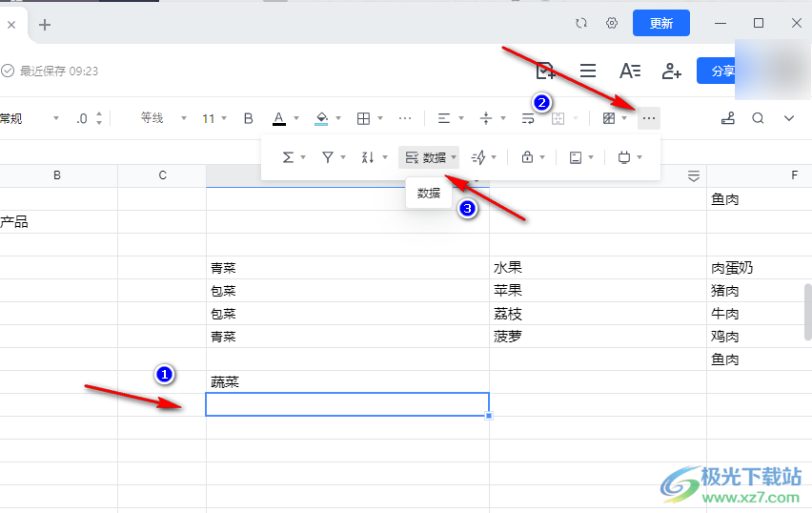
Task: Select column F header
Action: (x=794, y=175)
